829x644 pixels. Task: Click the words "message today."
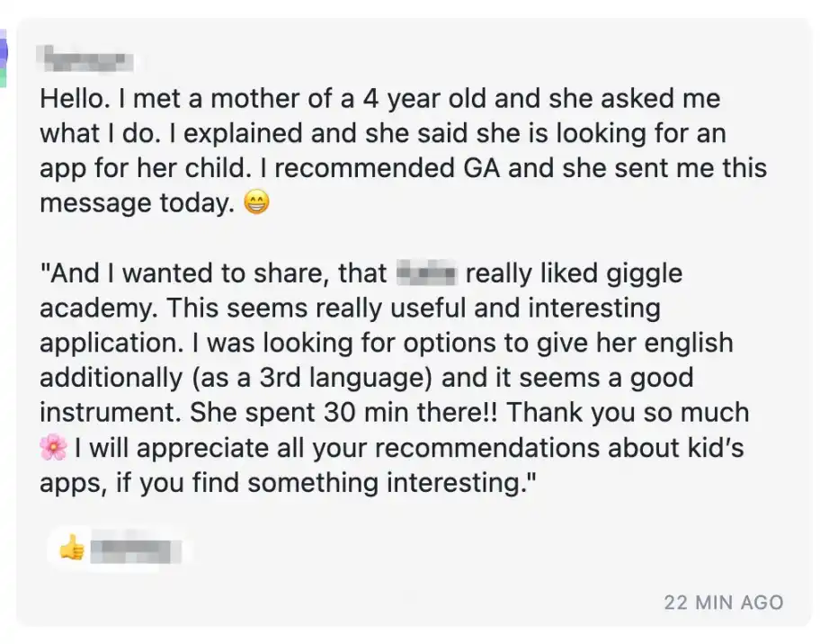click(135, 204)
